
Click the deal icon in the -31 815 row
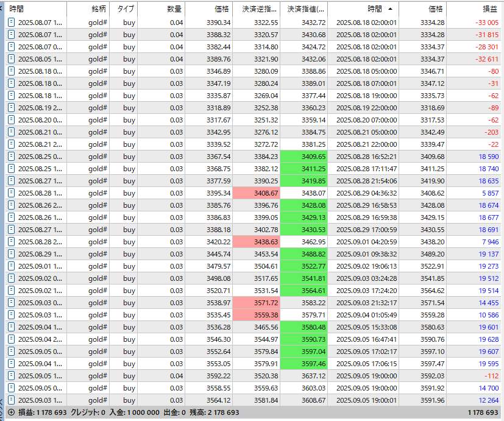(11, 35)
